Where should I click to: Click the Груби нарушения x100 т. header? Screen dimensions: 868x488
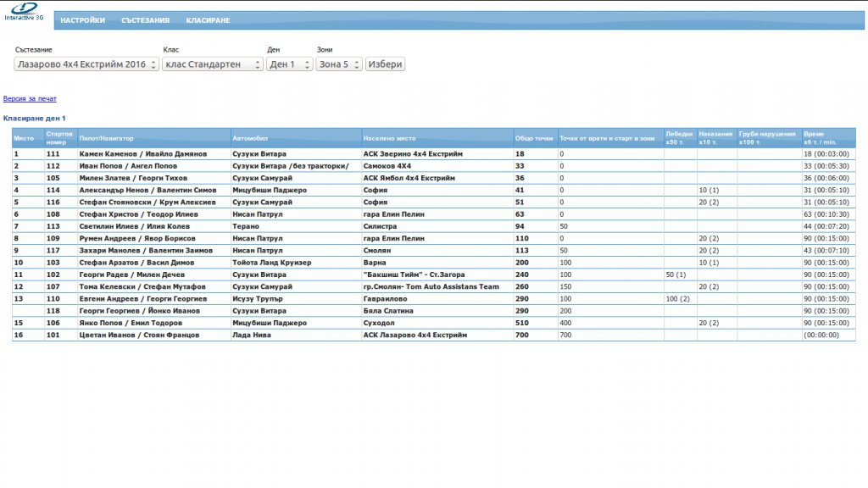tap(769, 138)
